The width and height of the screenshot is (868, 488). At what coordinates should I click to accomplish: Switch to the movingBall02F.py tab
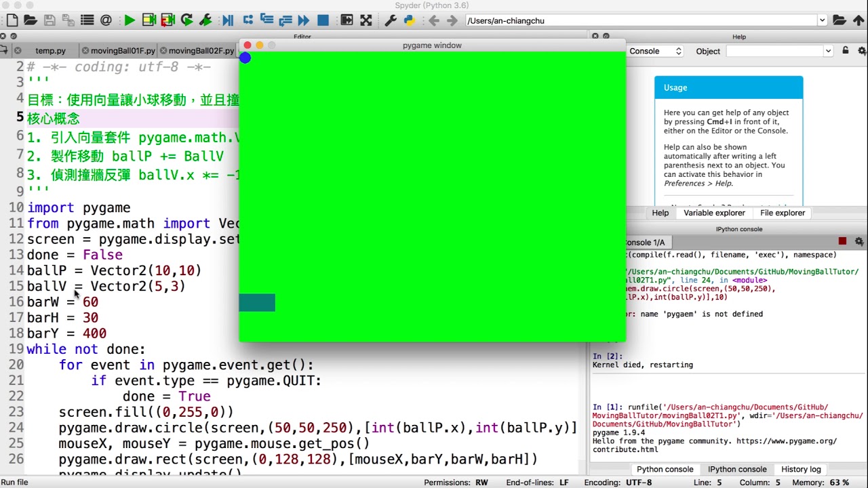point(201,51)
